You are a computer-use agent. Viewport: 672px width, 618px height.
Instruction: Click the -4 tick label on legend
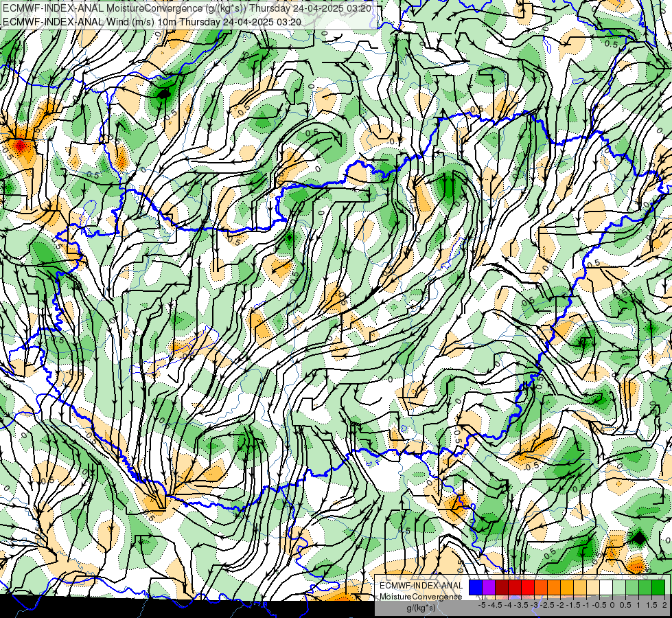point(508,605)
